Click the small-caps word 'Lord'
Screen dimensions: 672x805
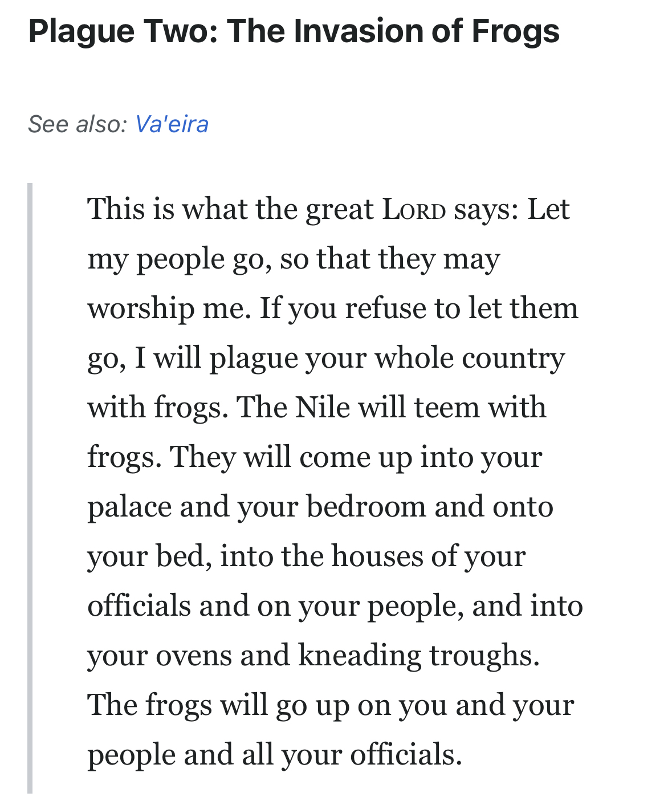(414, 210)
